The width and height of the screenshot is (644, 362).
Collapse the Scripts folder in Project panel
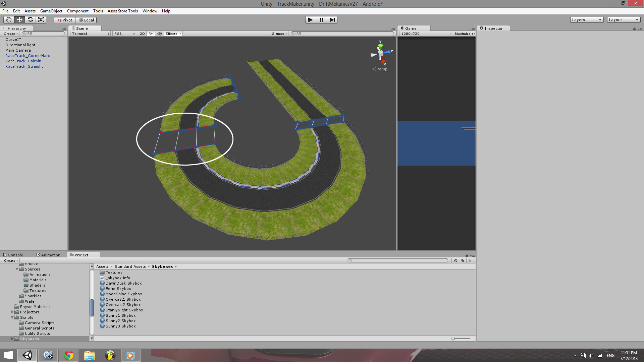[x=12, y=317]
